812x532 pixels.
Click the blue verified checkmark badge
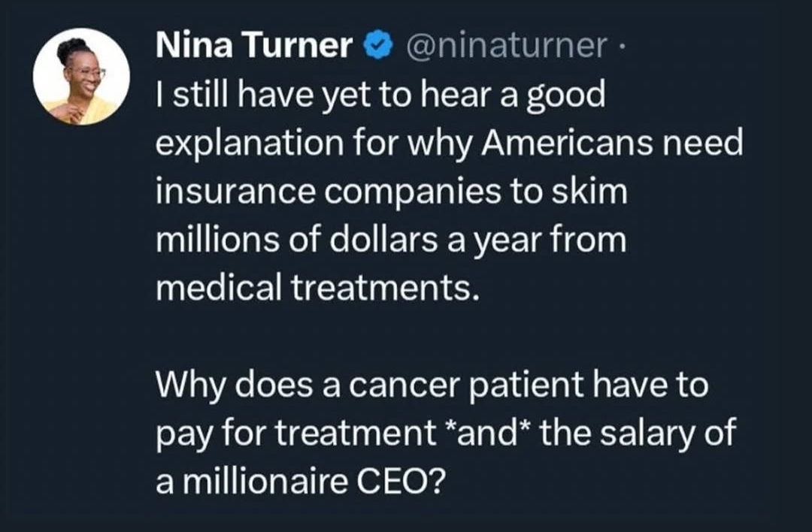point(378,45)
